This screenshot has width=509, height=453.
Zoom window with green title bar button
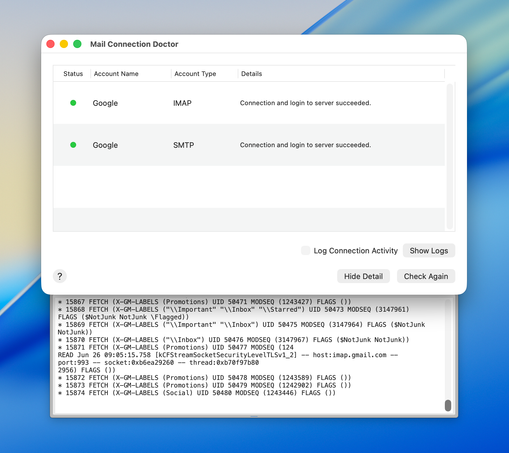click(x=77, y=44)
